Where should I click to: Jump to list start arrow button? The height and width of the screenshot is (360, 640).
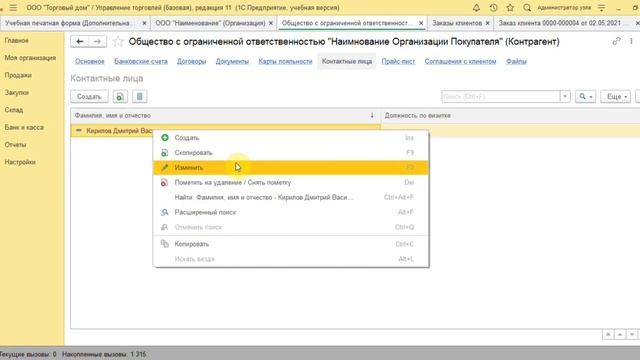click(608, 334)
